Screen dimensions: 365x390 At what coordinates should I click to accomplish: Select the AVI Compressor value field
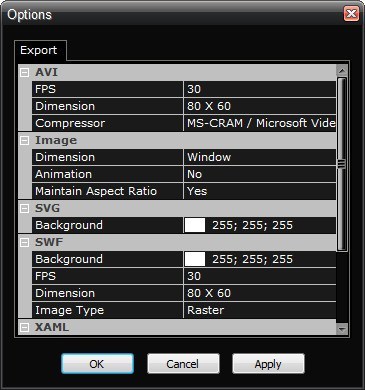[260, 123]
